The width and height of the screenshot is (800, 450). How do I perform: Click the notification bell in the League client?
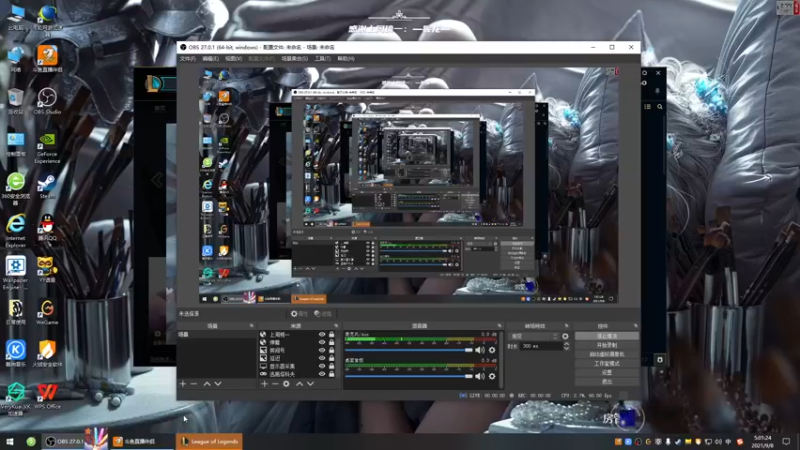tap(657, 91)
